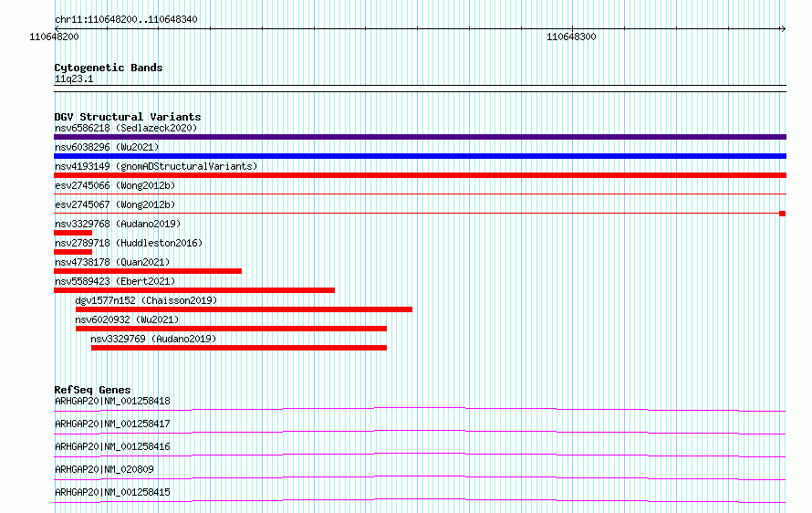Click nsv3329768 (Audano2019) label
812x513 pixels.
(118, 224)
